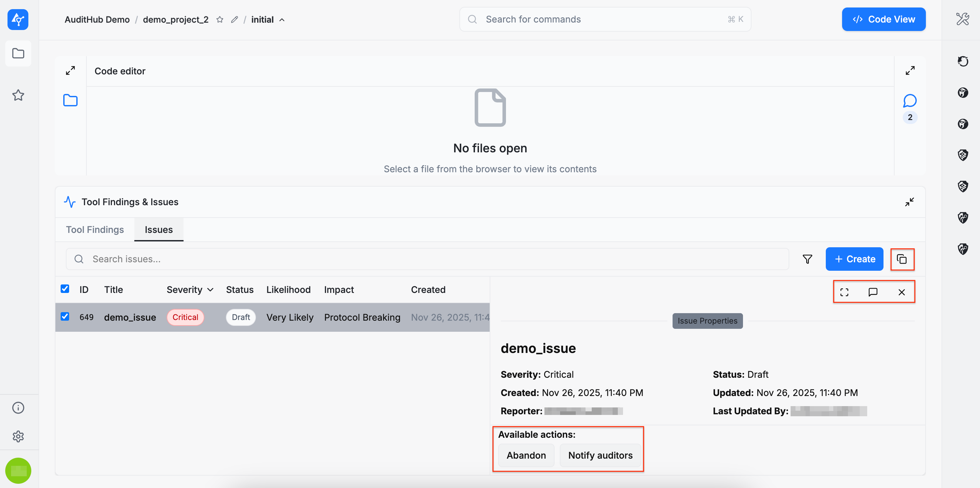980x488 pixels.
Task: Switch to the Tool Findings tab
Action: pos(95,230)
